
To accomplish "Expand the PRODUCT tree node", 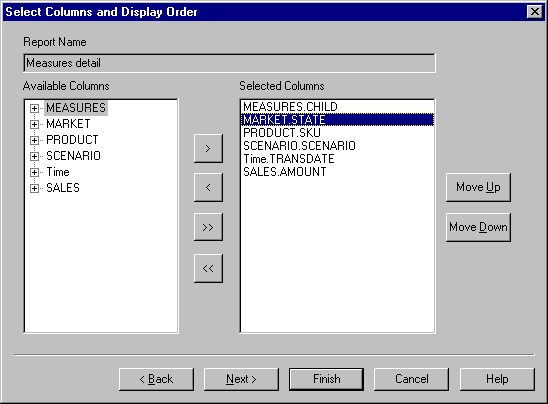I will (x=34, y=140).
